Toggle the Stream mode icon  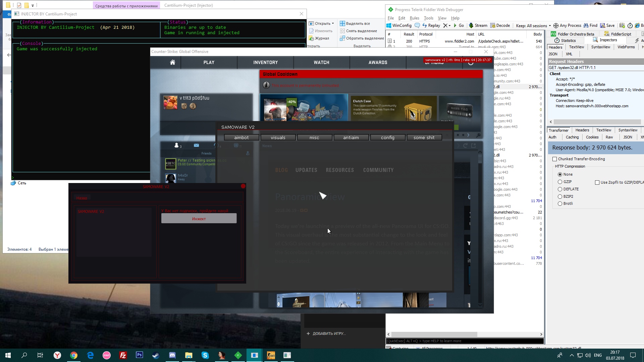point(471,25)
